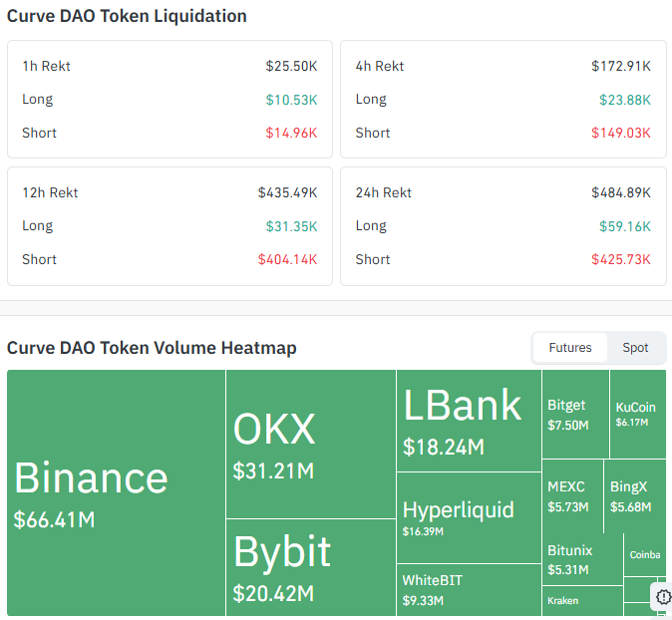Click the Short label in 24h Rekt card

(x=373, y=259)
